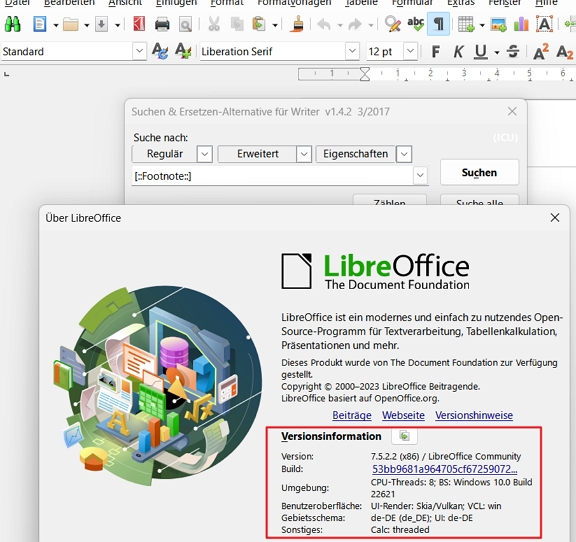Click the Suchen button
The height and width of the screenshot is (542, 576).
click(x=479, y=172)
